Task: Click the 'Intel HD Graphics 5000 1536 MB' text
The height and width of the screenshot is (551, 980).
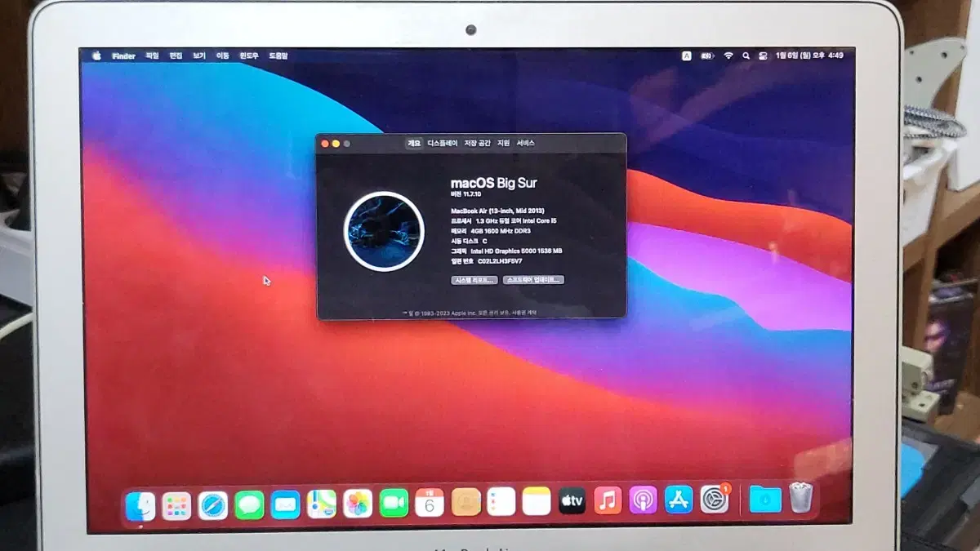Action: click(516, 251)
